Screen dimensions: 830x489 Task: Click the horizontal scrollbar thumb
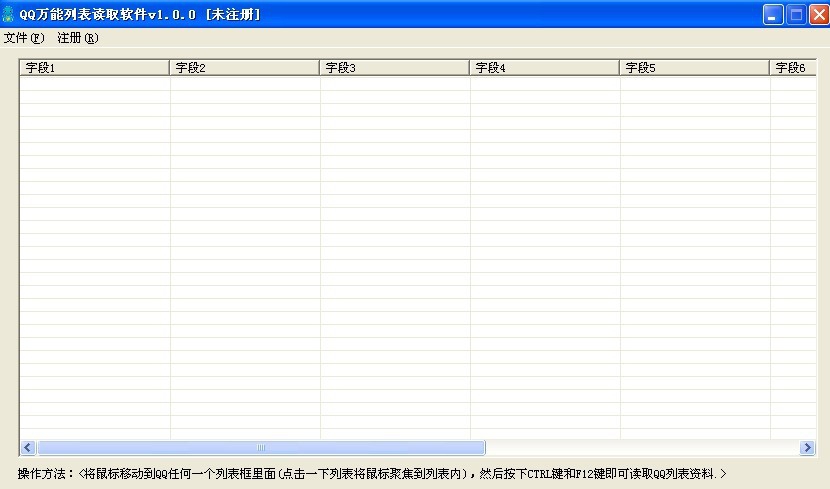point(261,448)
